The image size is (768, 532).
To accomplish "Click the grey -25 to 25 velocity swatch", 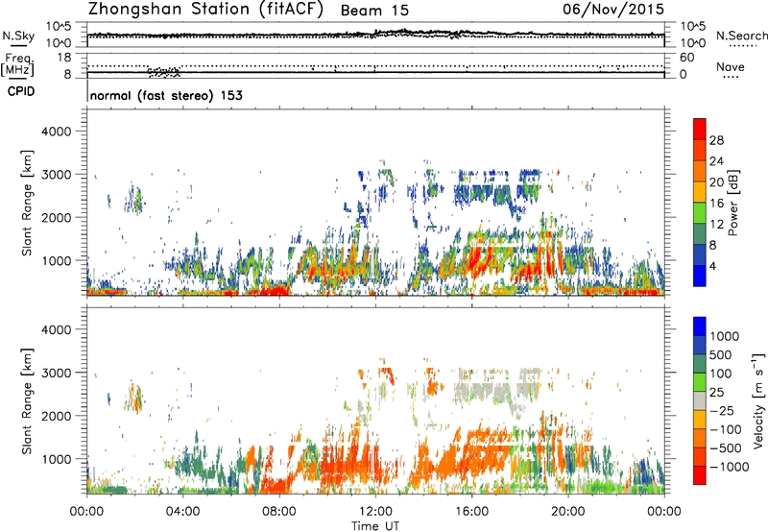I will [700, 400].
